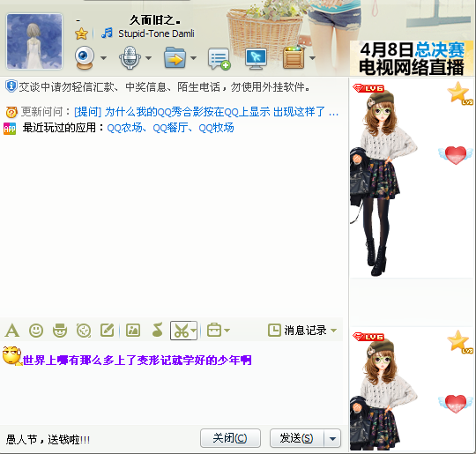Expand the video call options arrow
Screen dimensions: 476x454
click(x=103, y=57)
